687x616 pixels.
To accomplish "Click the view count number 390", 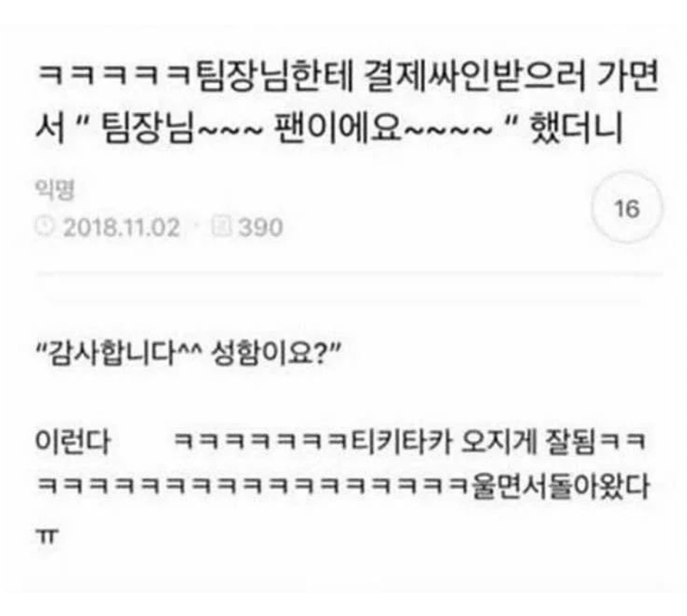I will point(260,227).
